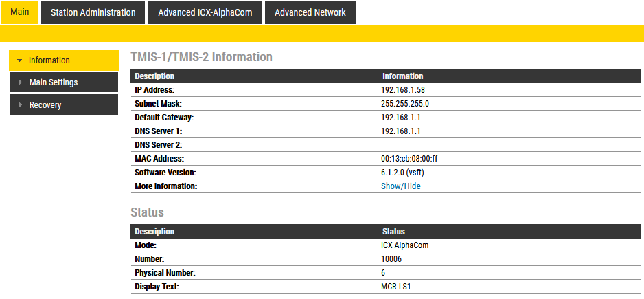Screen dimensions: 644x299
Task: Click the MCR-LS1 display text value
Action: point(396,287)
